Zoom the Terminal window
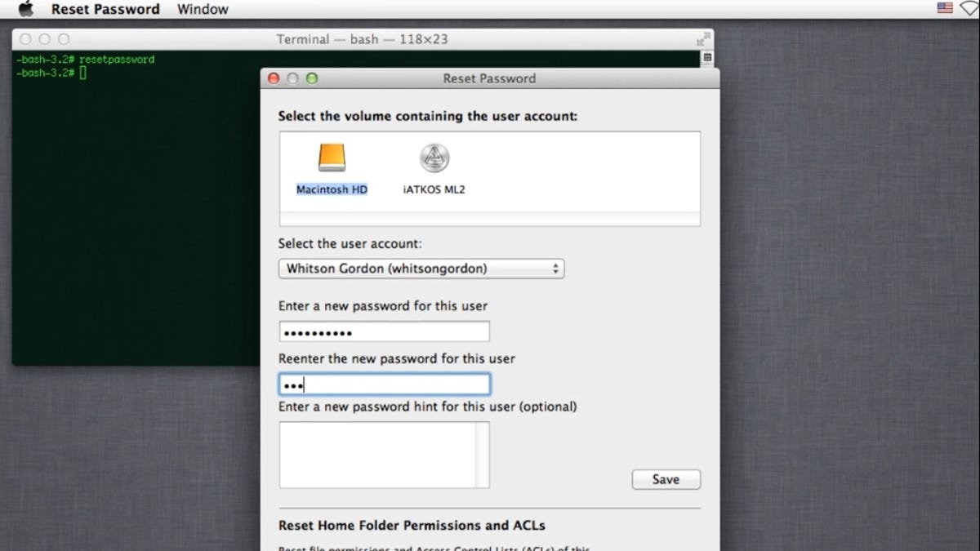Viewport: 980px width, 551px height. point(63,39)
